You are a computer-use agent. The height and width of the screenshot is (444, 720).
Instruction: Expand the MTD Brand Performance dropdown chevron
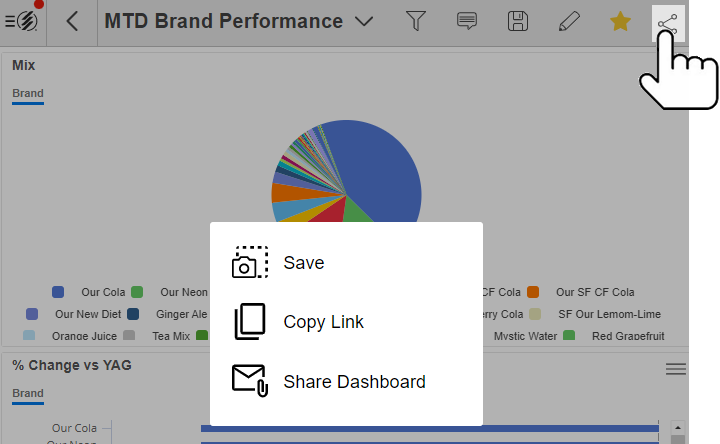pos(364,22)
